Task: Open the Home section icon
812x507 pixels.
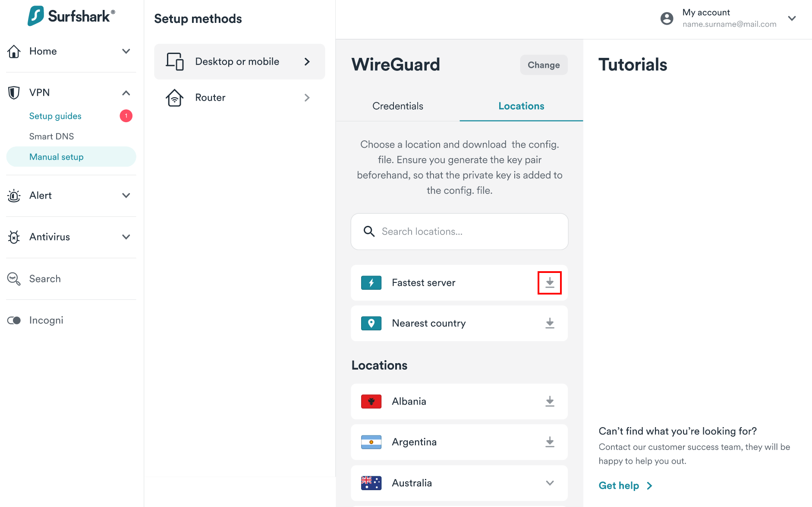Action: tap(14, 51)
